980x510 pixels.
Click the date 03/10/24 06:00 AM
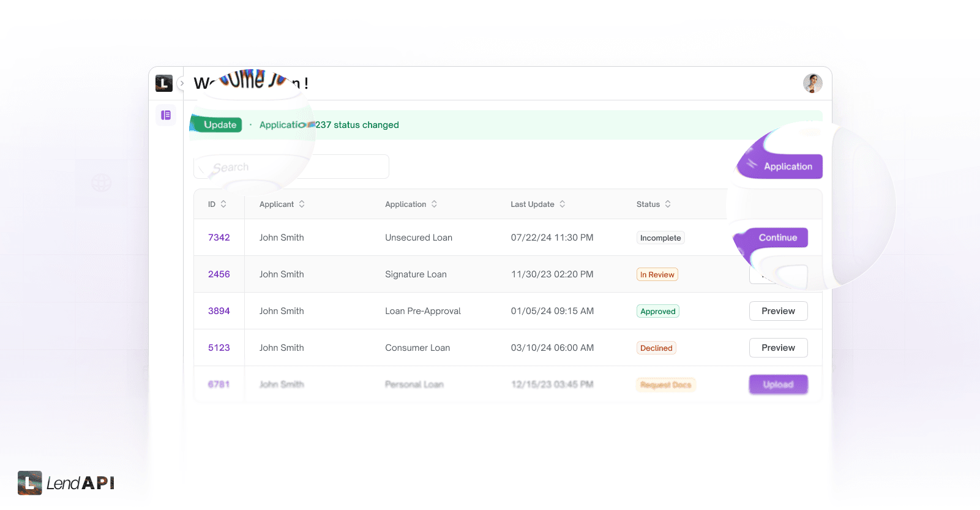click(x=553, y=348)
